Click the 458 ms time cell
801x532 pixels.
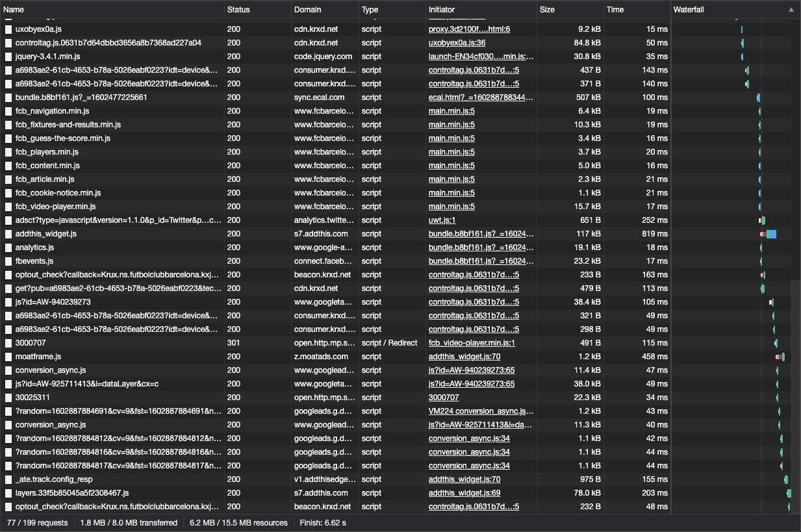coord(637,357)
